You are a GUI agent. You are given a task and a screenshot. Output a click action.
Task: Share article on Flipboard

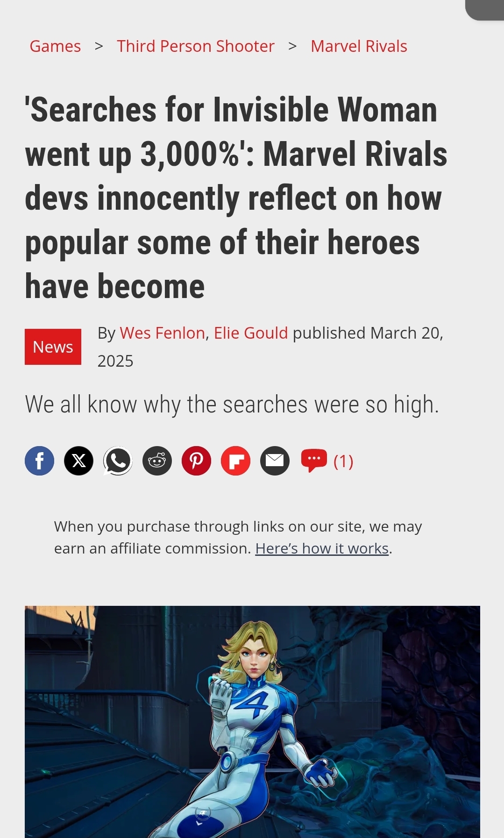pyautogui.click(x=235, y=461)
